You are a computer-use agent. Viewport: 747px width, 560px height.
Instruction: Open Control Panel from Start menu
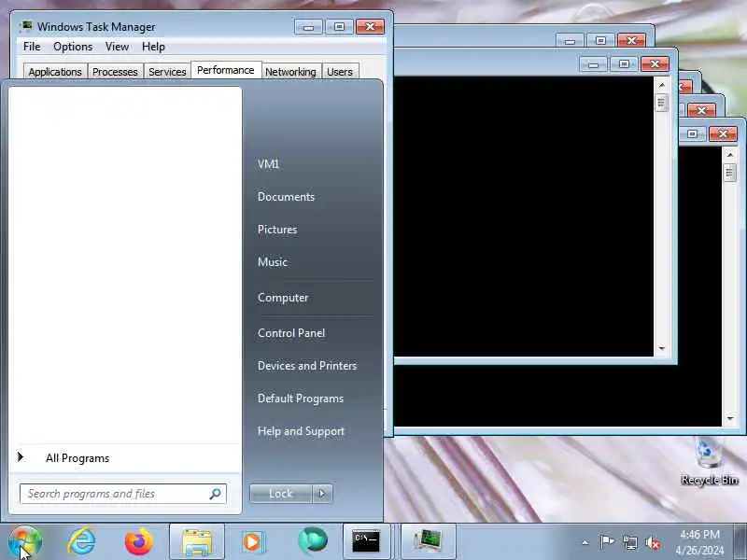291,333
